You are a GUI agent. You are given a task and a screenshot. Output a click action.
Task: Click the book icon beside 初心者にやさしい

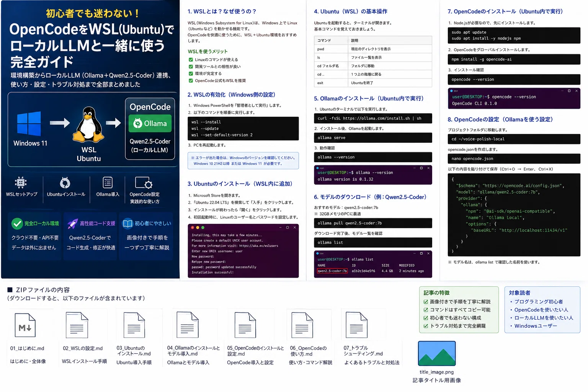pos(127,224)
